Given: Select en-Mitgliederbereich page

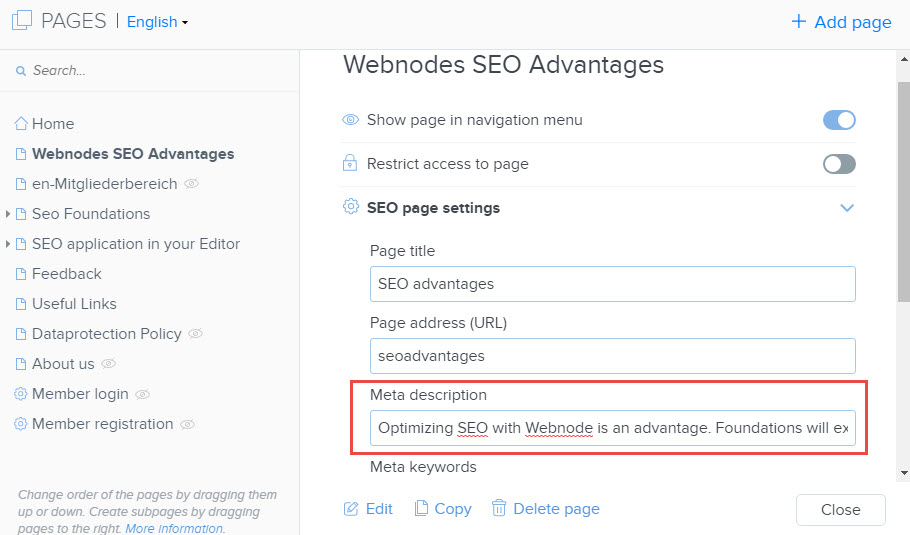Looking at the screenshot, I should click(x=104, y=184).
